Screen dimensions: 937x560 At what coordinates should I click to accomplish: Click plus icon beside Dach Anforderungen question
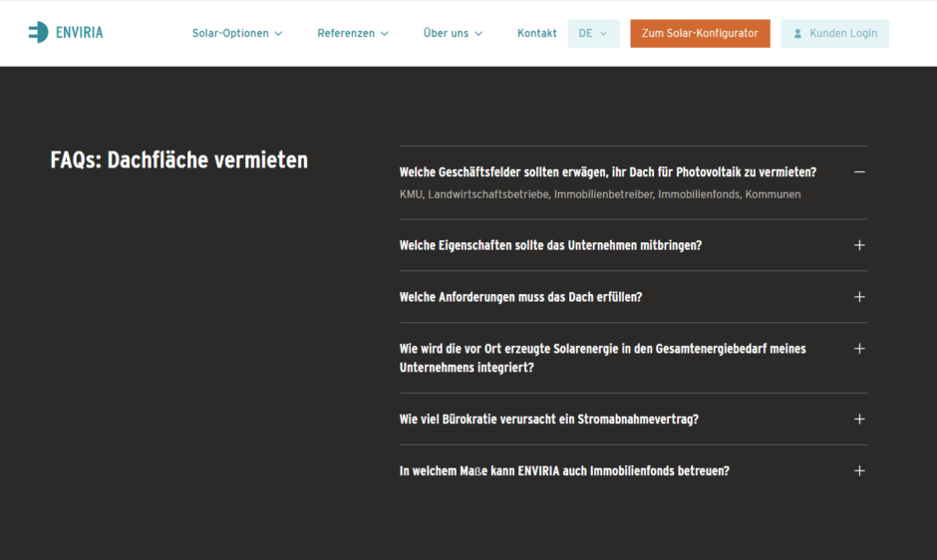pyautogui.click(x=859, y=297)
